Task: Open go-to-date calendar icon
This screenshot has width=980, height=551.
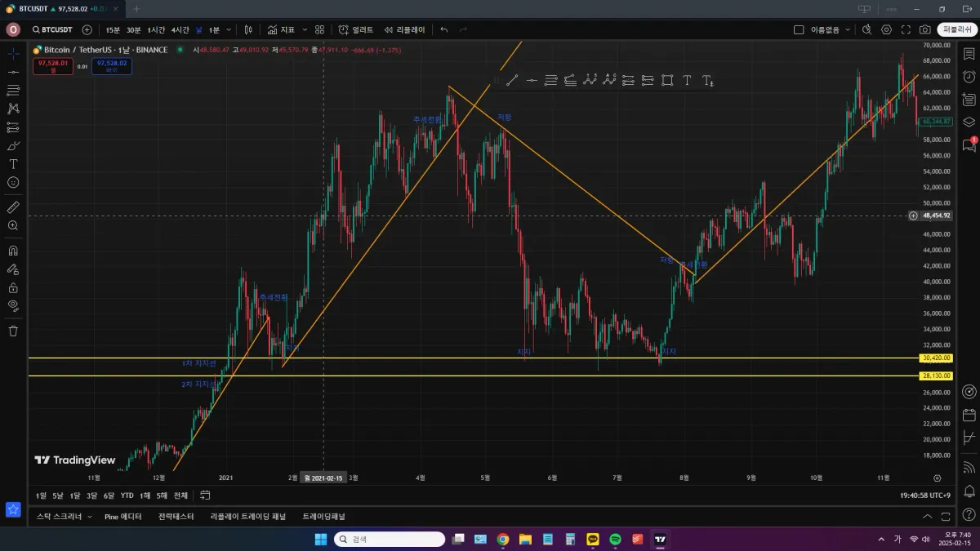Action: click(205, 495)
